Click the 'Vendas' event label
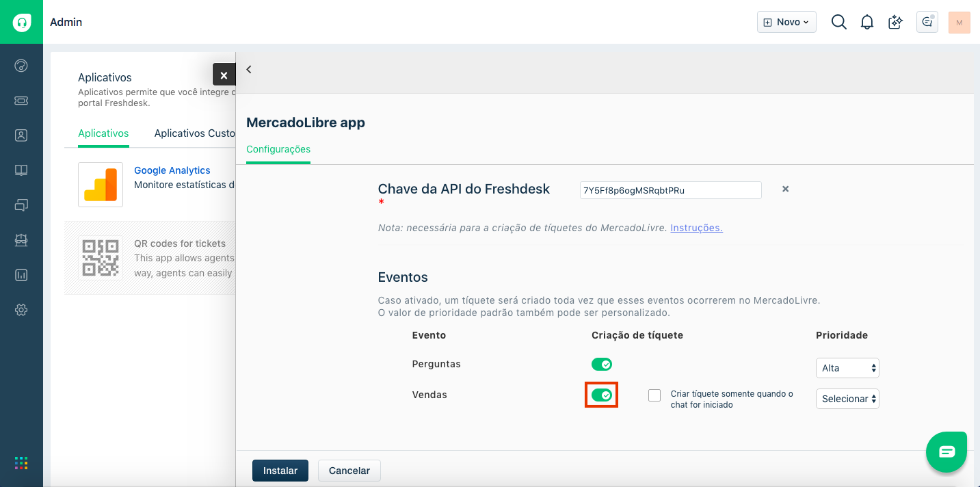The image size is (980, 487). tap(429, 395)
